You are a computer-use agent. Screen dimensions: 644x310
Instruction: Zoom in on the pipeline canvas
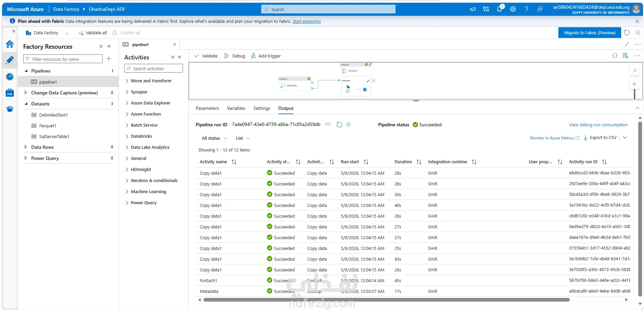(635, 84)
